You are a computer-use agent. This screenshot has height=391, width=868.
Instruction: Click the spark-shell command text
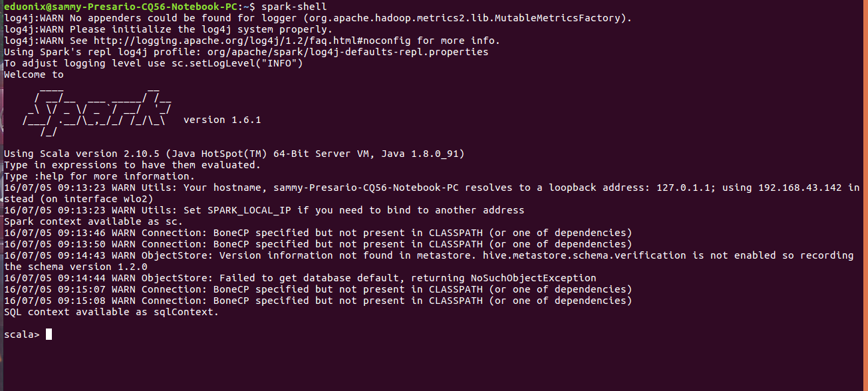pos(294,7)
